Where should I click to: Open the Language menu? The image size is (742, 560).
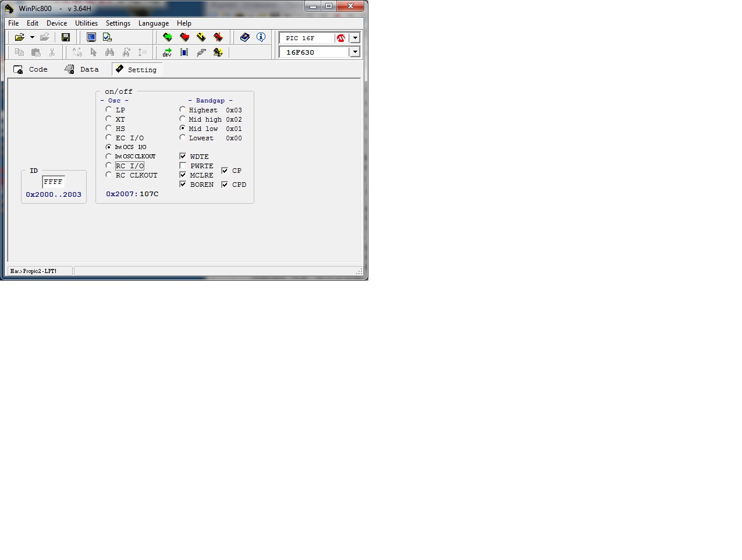click(x=154, y=23)
